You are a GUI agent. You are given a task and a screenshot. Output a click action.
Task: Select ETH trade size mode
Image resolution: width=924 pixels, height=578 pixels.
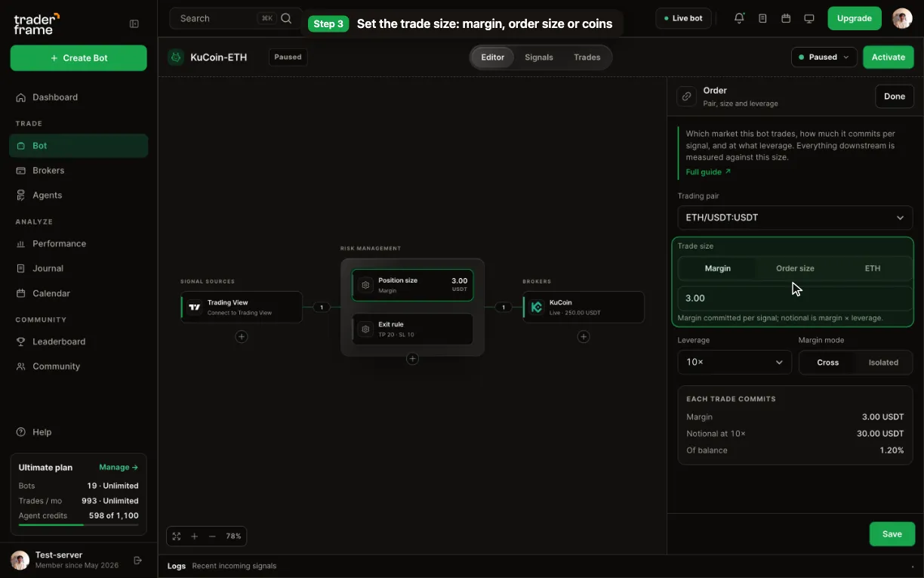(873, 268)
